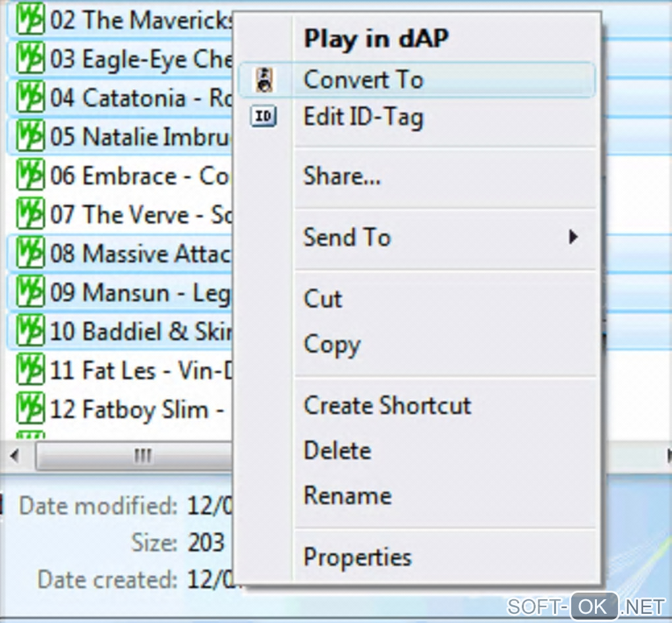This screenshot has width=672, height=623.
Task: Click file icon of 10 Baddiel & Skin
Action: (x=30, y=331)
